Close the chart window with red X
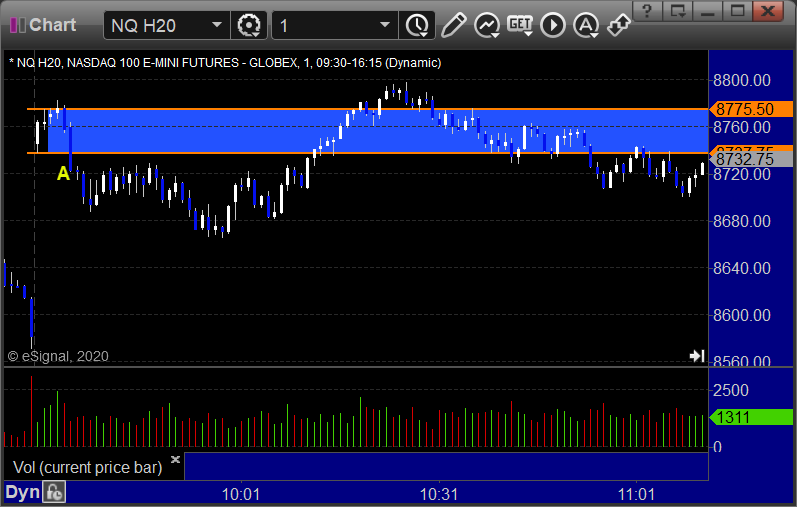 pyautogui.click(x=768, y=11)
